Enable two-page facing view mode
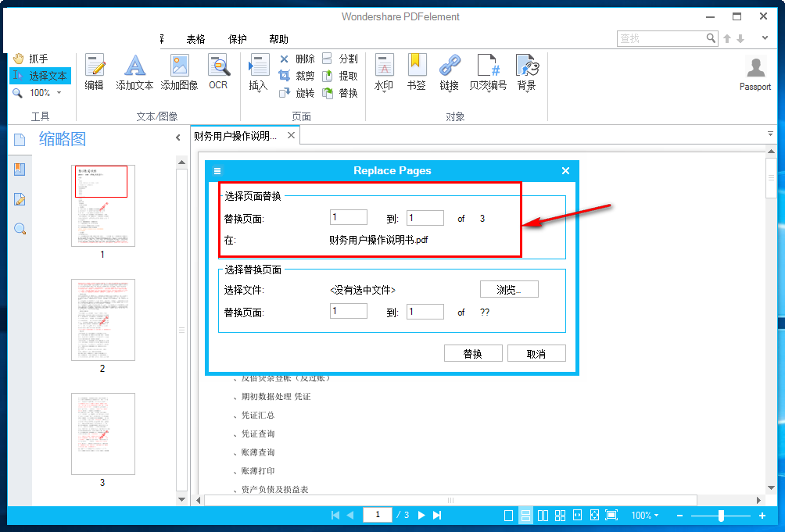785x532 pixels. (543, 515)
